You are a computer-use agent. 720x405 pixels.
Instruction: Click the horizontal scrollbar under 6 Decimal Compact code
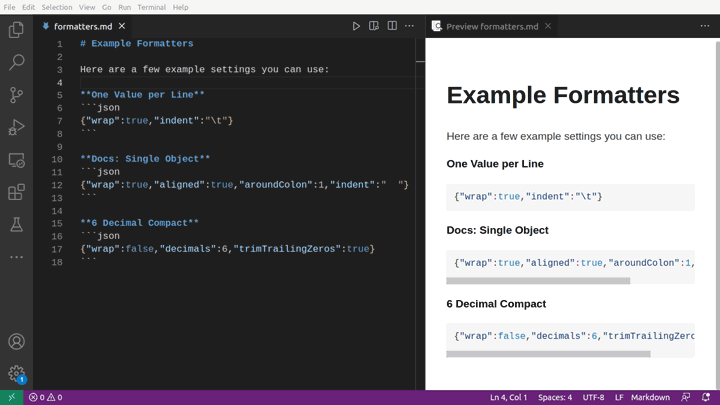548,354
